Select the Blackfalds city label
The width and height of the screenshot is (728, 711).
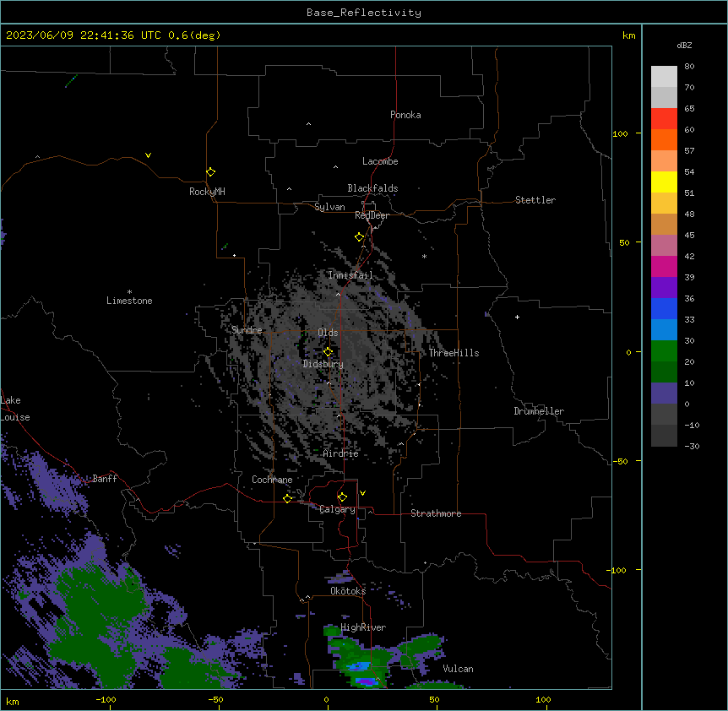pyautogui.click(x=372, y=188)
